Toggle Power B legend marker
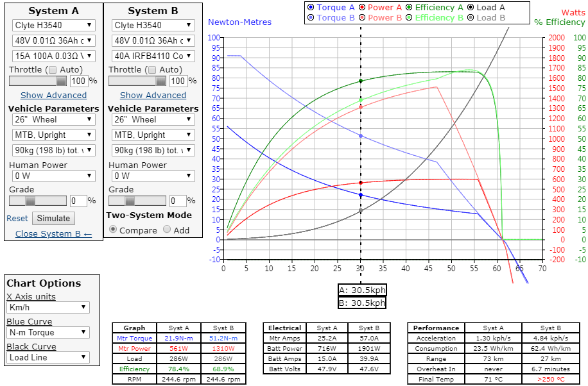The height and width of the screenshot is (386, 588). coord(362,18)
